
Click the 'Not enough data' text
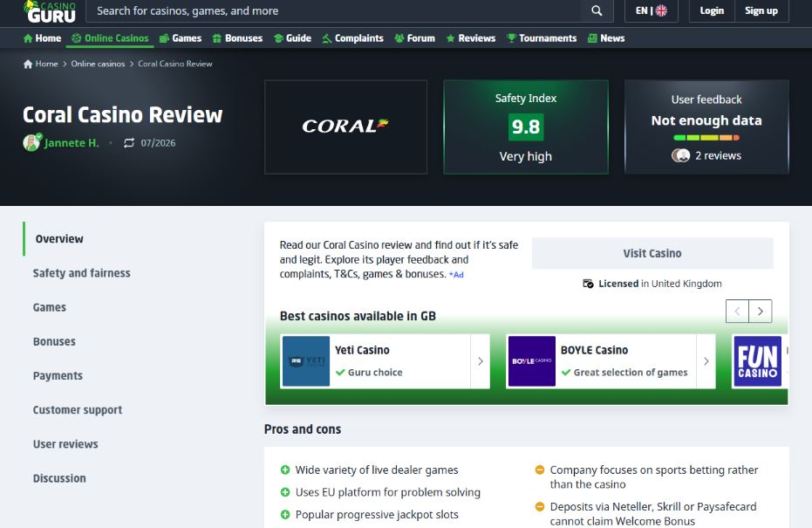(x=706, y=120)
